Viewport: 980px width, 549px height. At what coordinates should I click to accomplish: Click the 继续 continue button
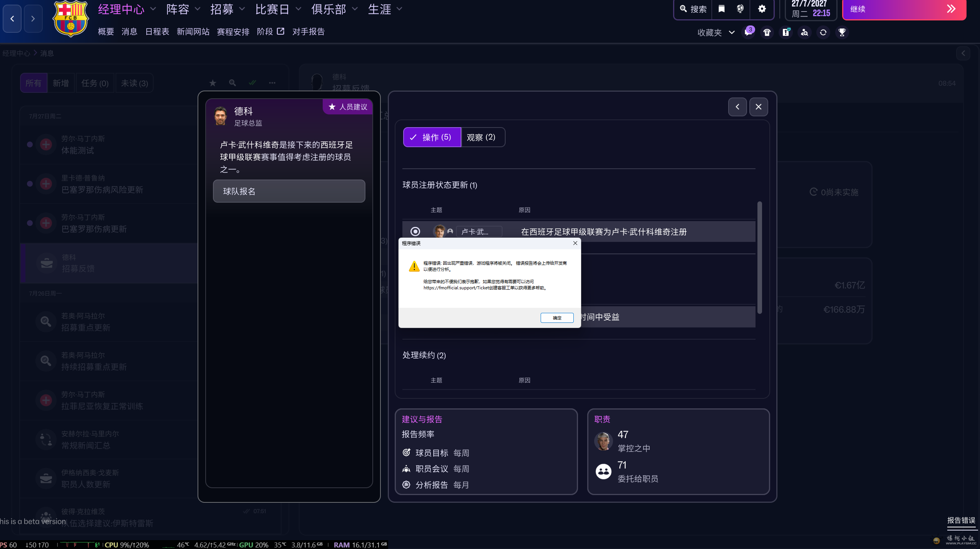tap(904, 9)
